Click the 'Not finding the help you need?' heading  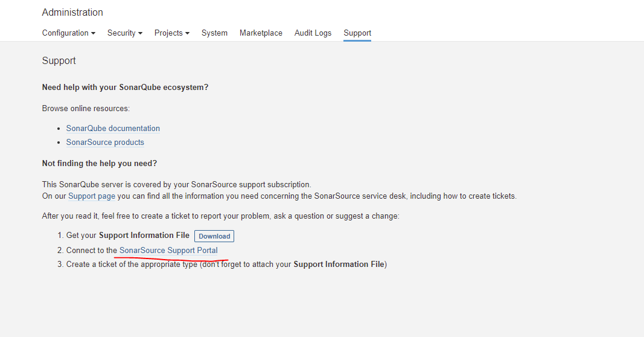[x=100, y=164]
